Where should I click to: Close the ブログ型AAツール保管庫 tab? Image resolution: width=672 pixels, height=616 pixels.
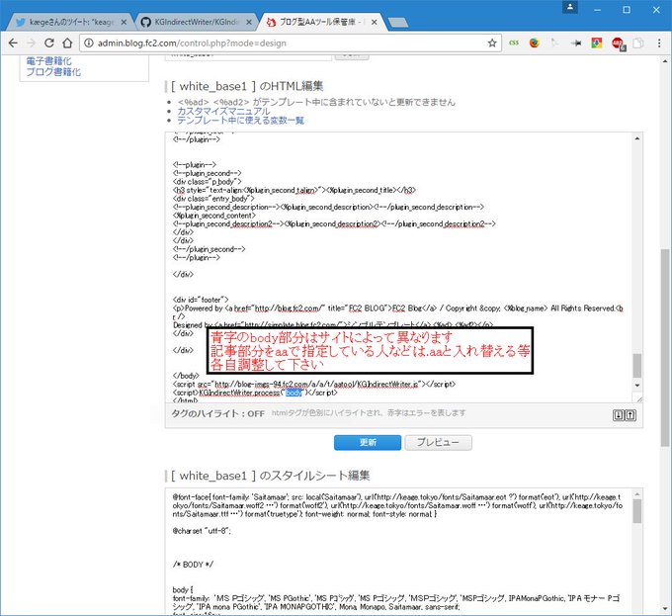point(375,22)
